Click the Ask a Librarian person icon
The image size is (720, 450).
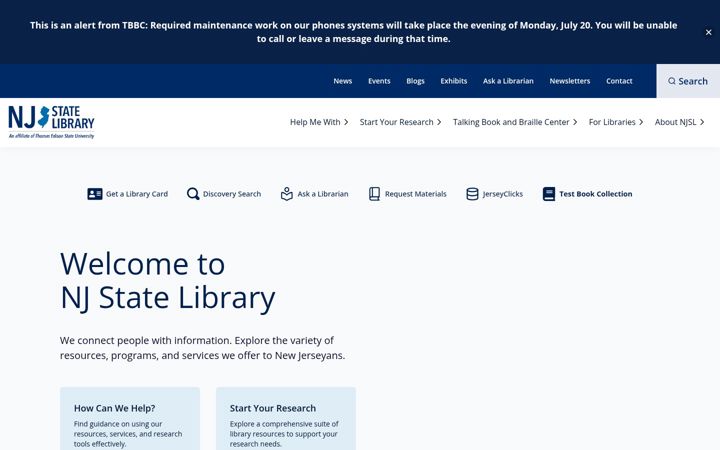click(287, 194)
